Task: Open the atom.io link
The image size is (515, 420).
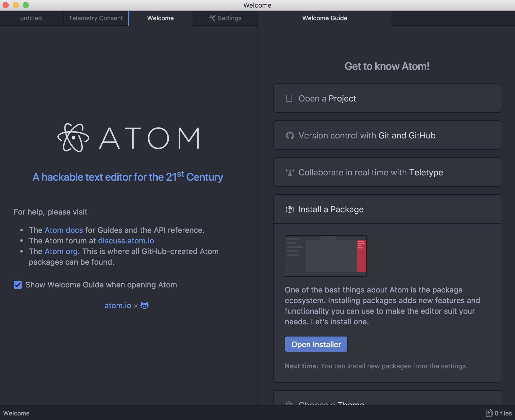Action: [118, 305]
